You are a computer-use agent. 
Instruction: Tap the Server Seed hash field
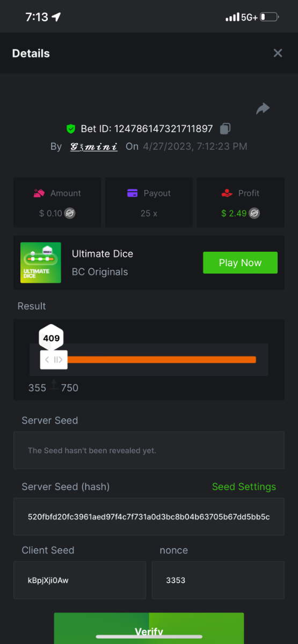(x=149, y=517)
